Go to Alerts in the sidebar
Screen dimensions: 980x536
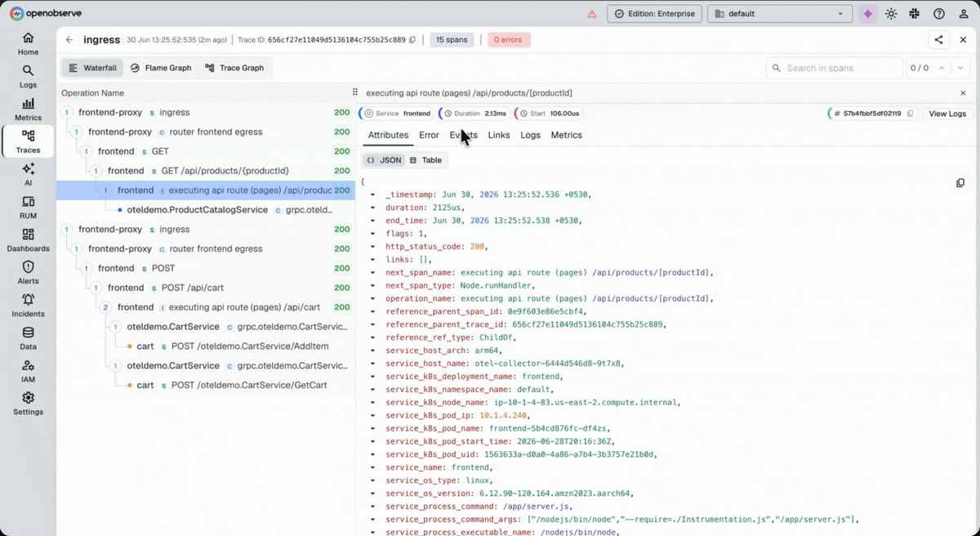click(28, 273)
